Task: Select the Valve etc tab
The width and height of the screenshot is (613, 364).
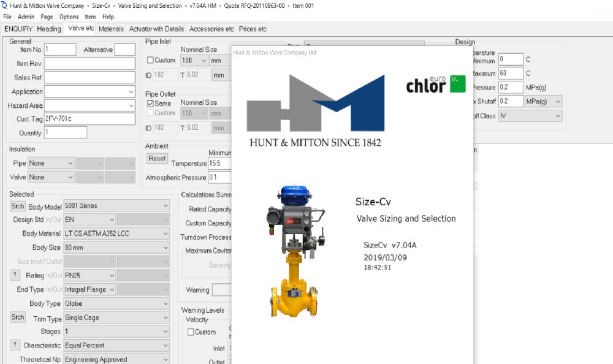Action: click(x=81, y=28)
